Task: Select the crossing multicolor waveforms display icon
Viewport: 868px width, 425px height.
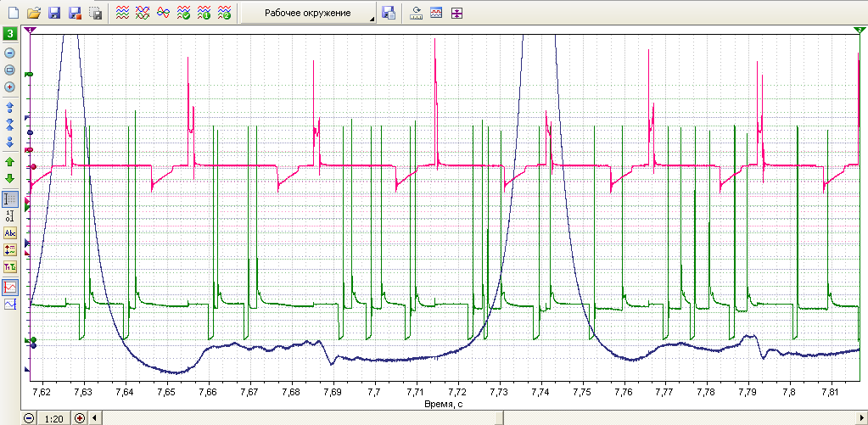Action: coord(143,14)
